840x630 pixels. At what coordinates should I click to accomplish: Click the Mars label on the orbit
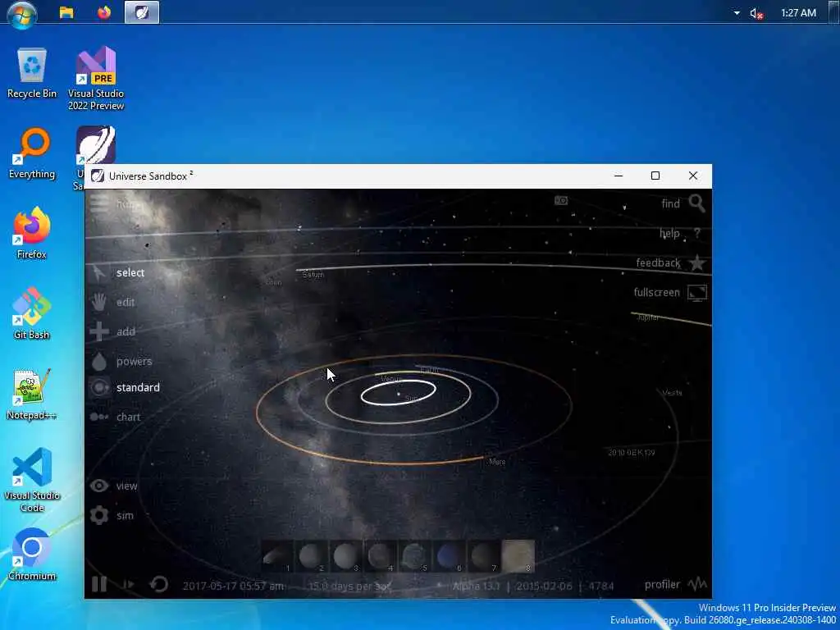click(x=497, y=462)
